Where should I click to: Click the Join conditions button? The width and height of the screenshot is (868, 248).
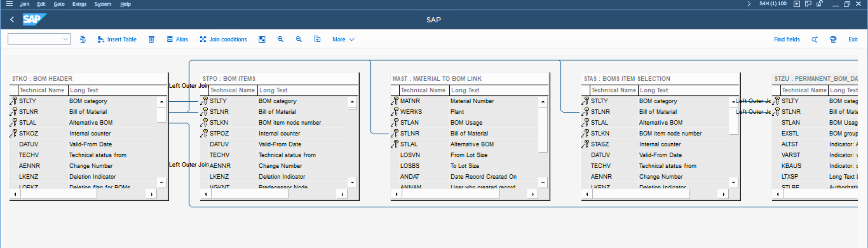click(x=223, y=39)
